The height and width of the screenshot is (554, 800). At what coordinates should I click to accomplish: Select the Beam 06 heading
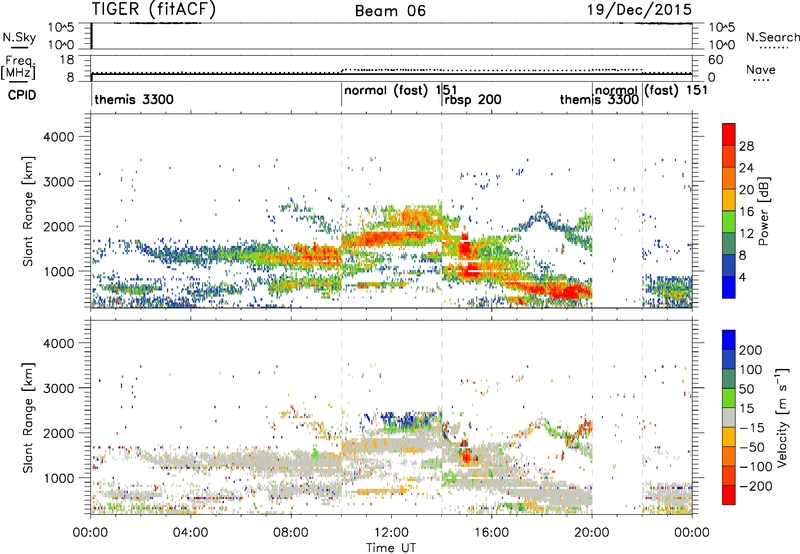coord(390,11)
